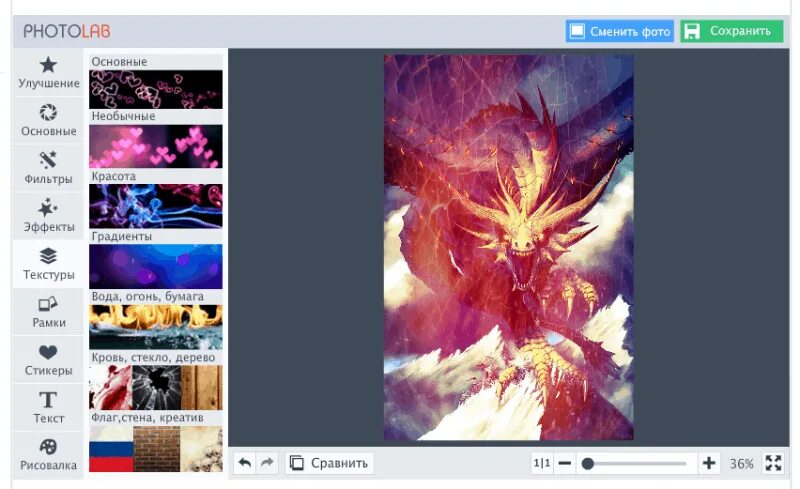Open the Основные aperture tool
Screen dimensions: 800x489
(x=48, y=120)
